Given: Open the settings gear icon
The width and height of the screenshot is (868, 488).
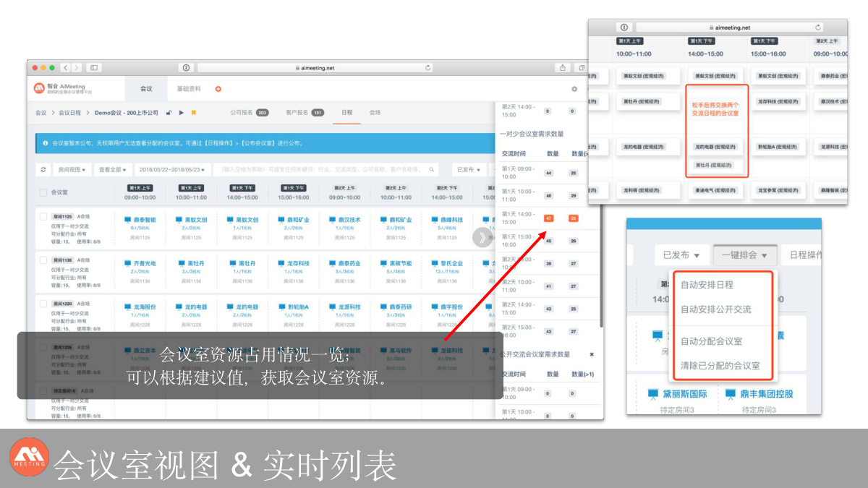Looking at the screenshot, I should coord(574,89).
